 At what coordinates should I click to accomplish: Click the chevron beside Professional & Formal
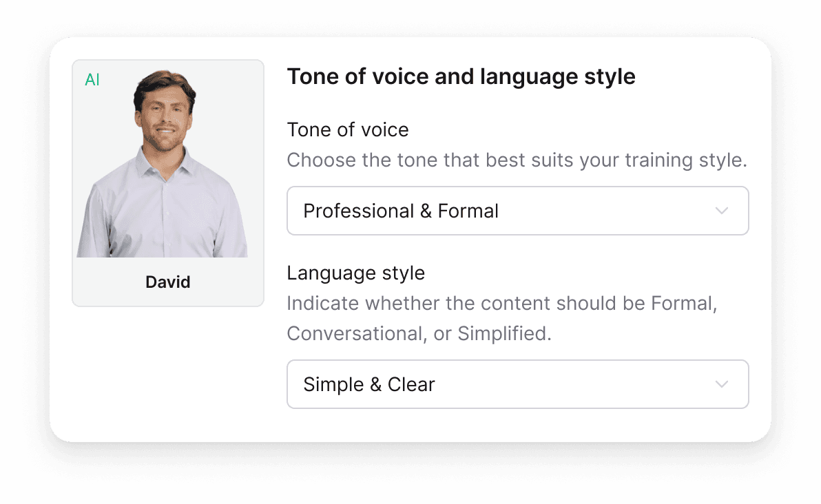coord(722,211)
